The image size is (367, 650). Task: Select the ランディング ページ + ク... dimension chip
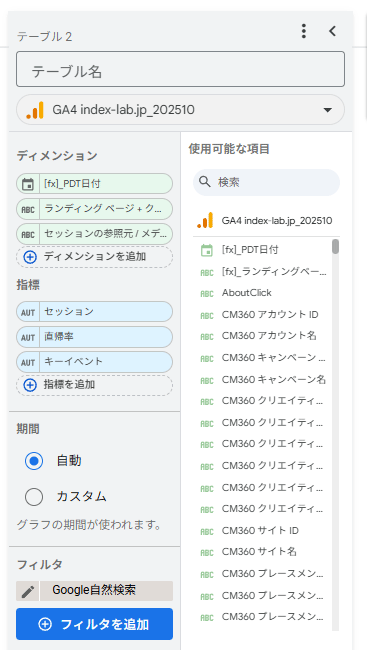(95, 209)
